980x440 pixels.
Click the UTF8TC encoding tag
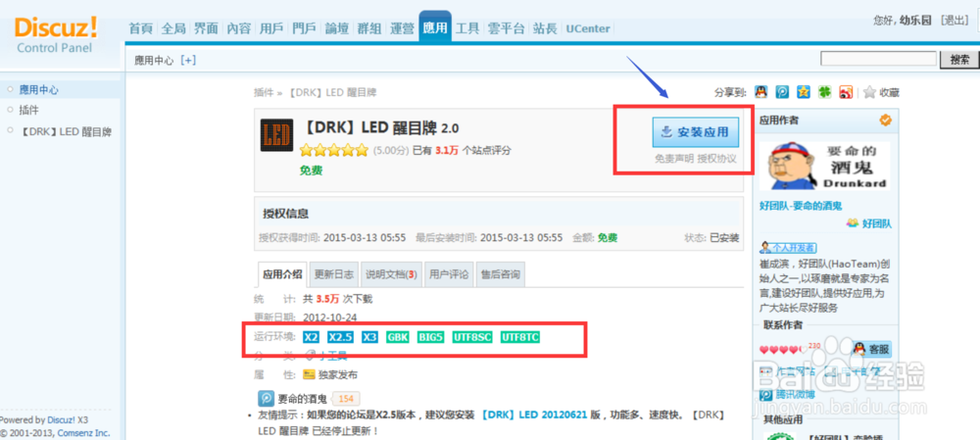click(520, 337)
